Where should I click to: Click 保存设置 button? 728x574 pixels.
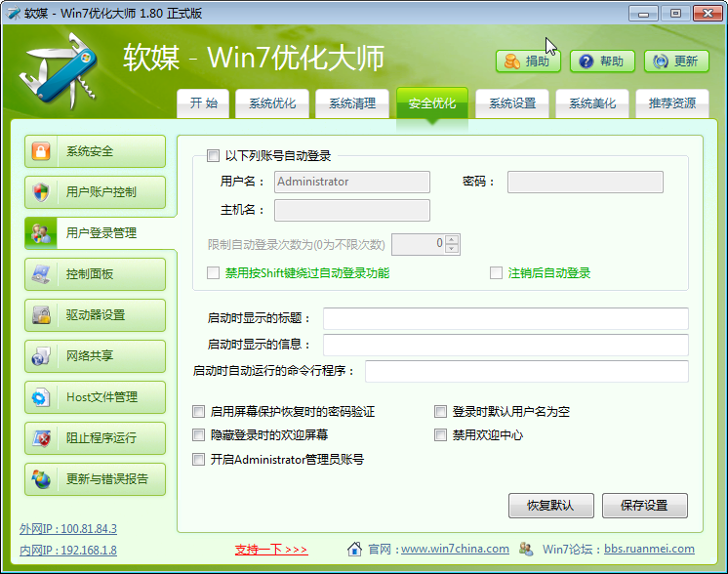(645, 506)
